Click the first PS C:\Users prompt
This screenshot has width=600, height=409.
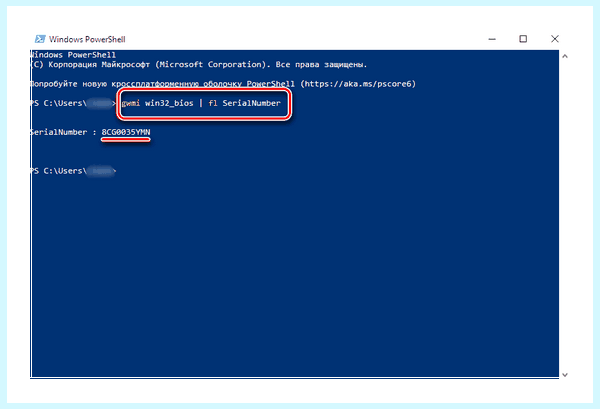(73, 103)
